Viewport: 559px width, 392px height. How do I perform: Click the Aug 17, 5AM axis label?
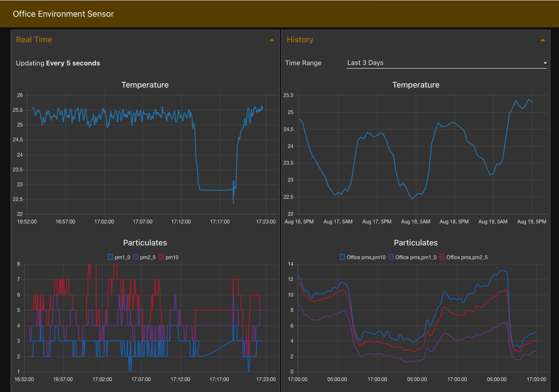[338, 222]
